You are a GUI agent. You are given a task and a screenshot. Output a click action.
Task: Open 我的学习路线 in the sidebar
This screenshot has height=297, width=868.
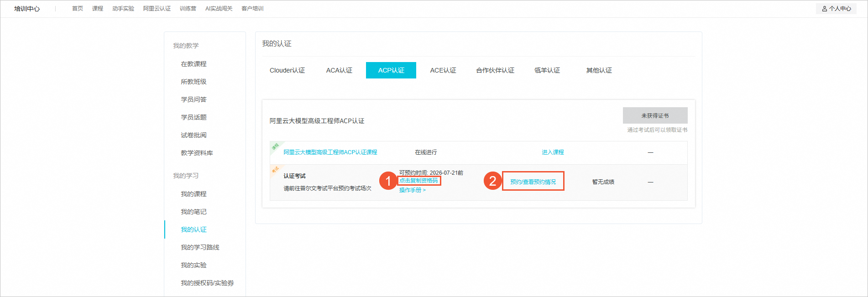tap(200, 247)
